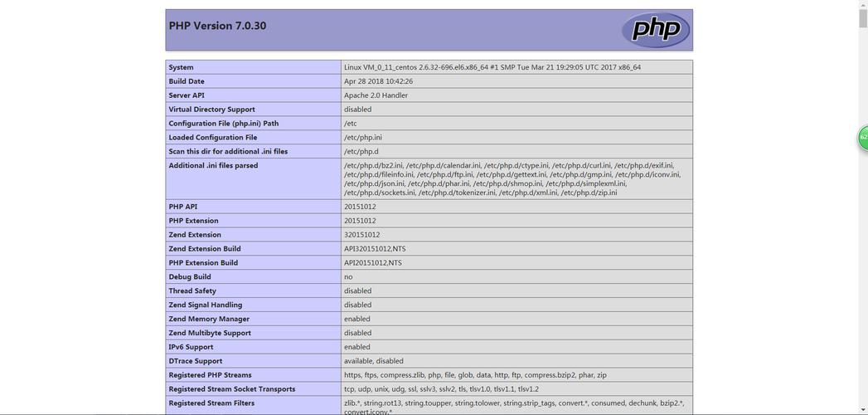Select the 'Thread Safety' label

click(192, 290)
